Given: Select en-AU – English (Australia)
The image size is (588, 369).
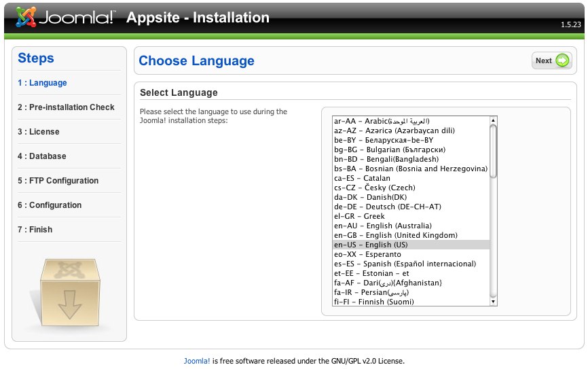Looking at the screenshot, I should 411,226.
